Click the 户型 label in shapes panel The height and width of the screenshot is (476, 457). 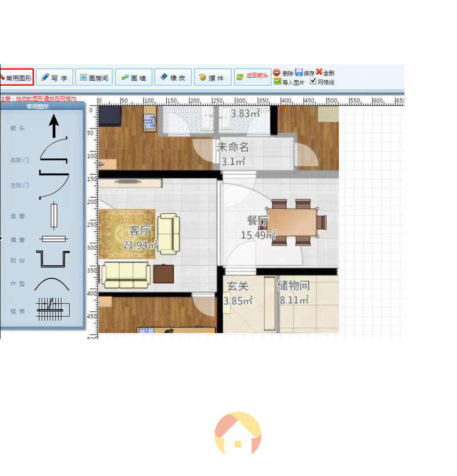click(18, 284)
